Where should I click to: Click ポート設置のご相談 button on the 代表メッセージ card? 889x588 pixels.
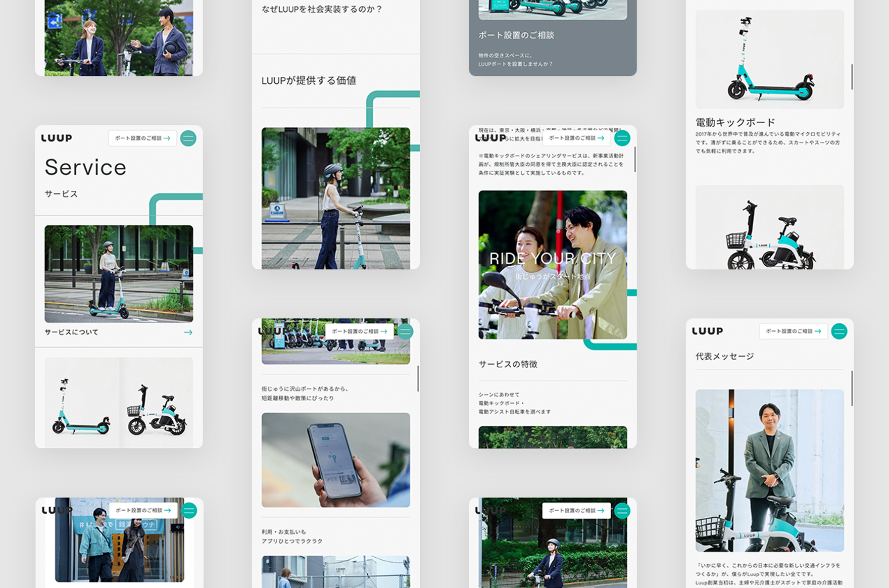click(794, 331)
